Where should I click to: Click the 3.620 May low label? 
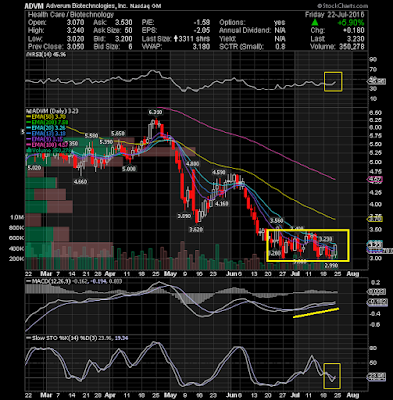[x=196, y=229]
